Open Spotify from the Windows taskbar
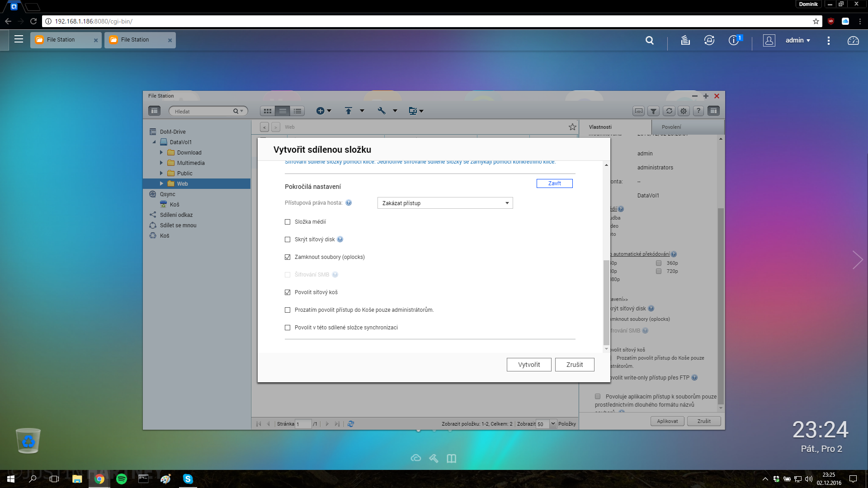This screenshot has width=868, height=488. (x=122, y=479)
